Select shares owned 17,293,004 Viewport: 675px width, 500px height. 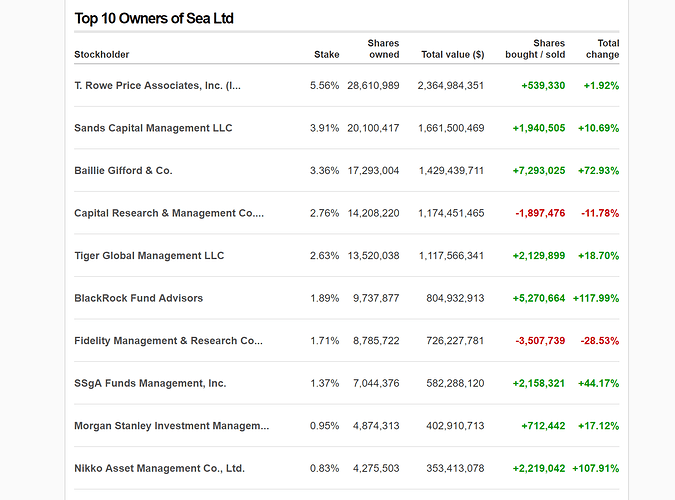373,171
